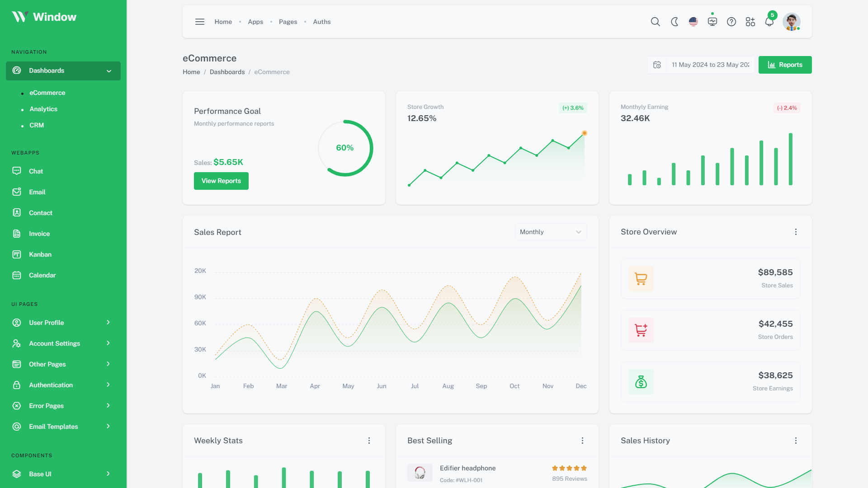Open the search icon in top bar
The width and height of the screenshot is (868, 488).
[x=655, y=22]
